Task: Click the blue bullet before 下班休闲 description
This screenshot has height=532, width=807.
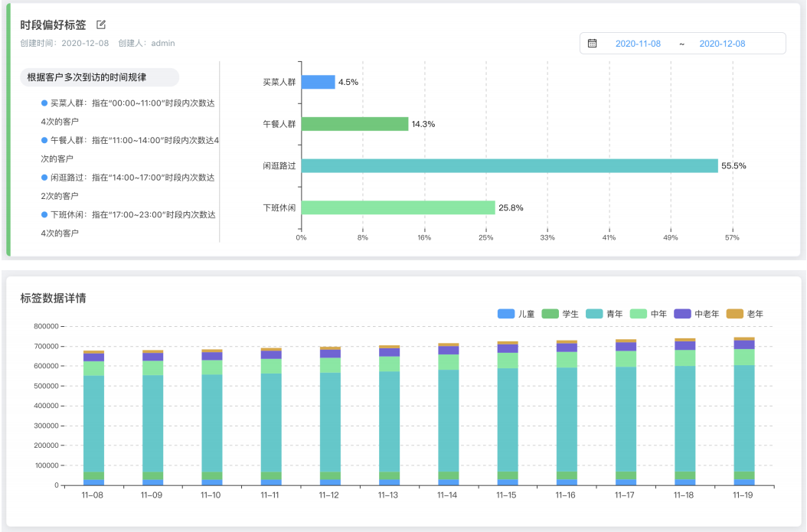Action: pos(44,214)
